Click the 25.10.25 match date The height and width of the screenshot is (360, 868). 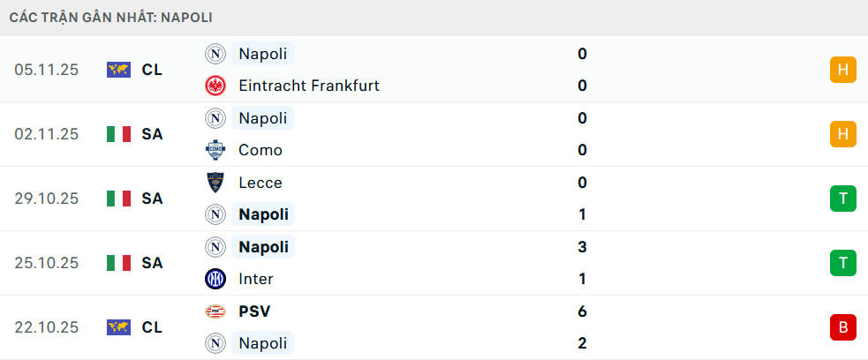[x=47, y=263]
